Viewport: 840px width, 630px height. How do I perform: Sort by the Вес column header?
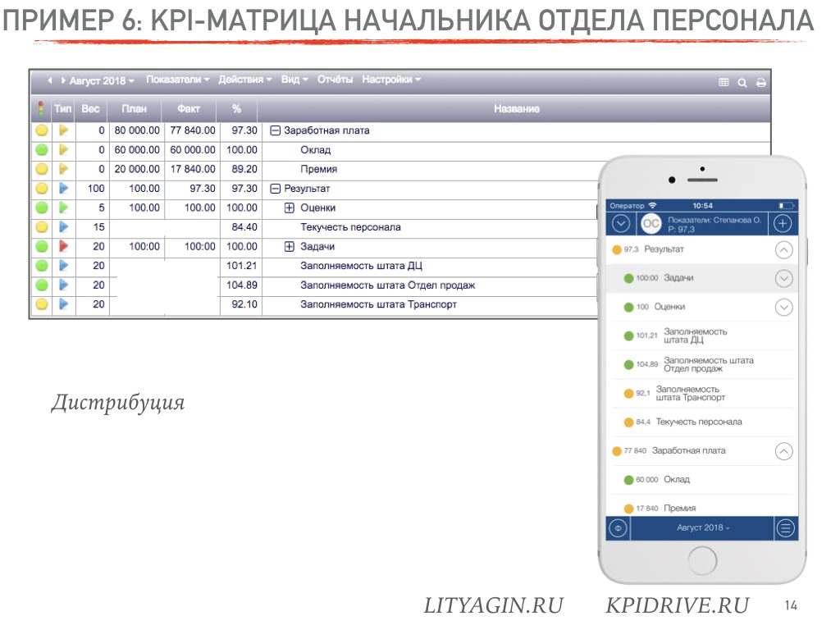pyautogui.click(x=90, y=108)
